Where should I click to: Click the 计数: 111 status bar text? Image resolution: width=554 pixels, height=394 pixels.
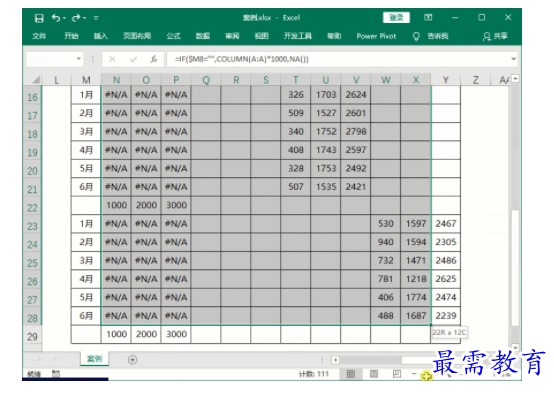pyautogui.click(x=313, y=374)
